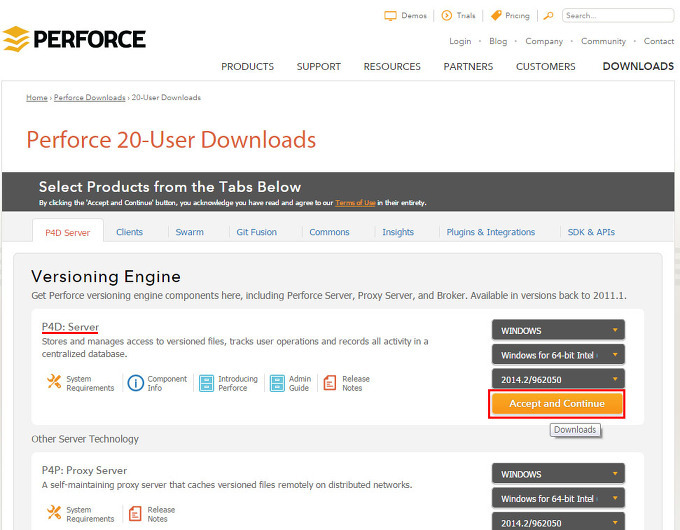This screenshot has height=530, width=680.
Task: Open the Contact link
Action: point(658,41)
